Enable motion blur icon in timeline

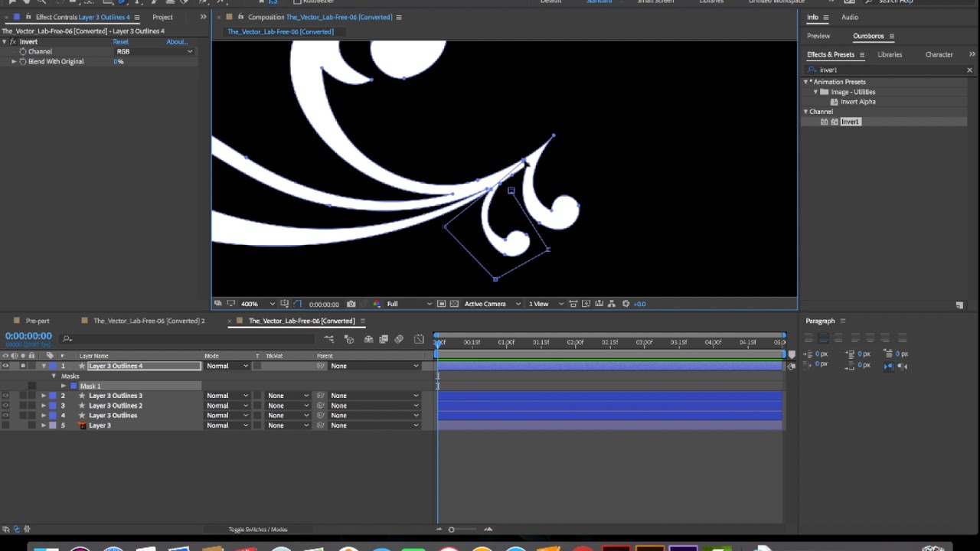coord(399,339)
